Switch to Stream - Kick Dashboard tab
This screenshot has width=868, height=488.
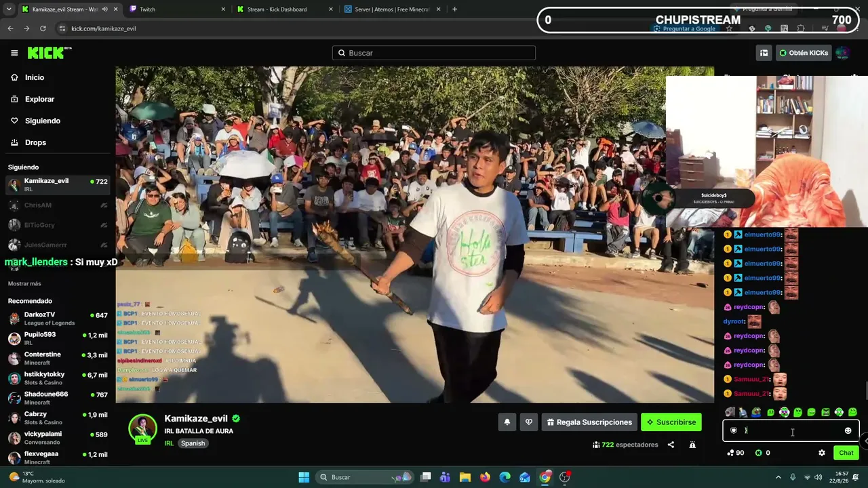pyautogui.click(x=285, y=9)
